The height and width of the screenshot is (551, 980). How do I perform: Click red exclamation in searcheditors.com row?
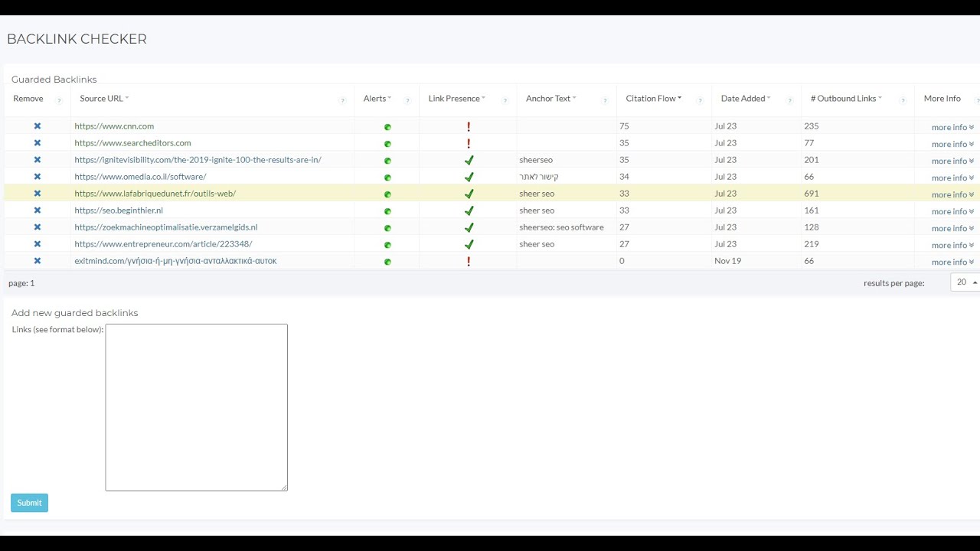tap(469, 143)
